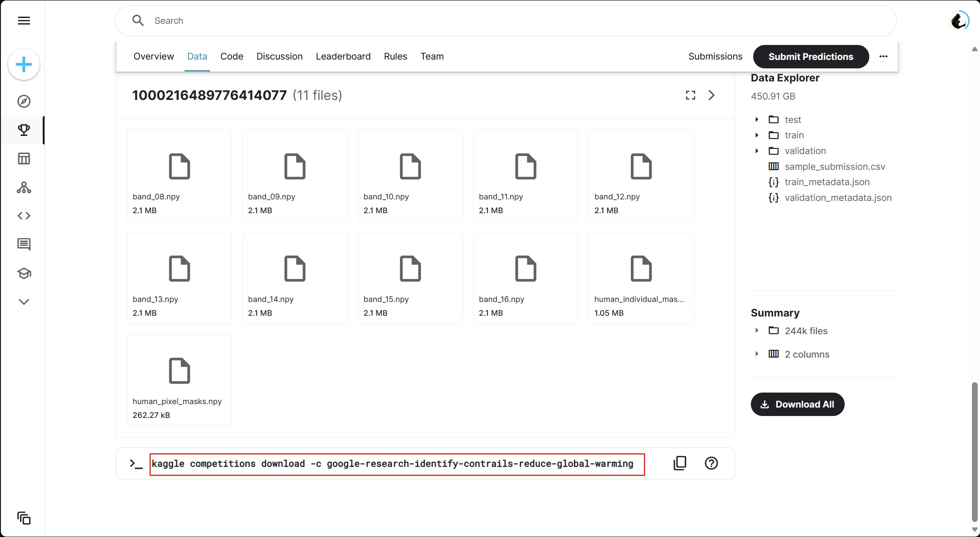Open the Models section in sidebar

(x=23, y=187)
